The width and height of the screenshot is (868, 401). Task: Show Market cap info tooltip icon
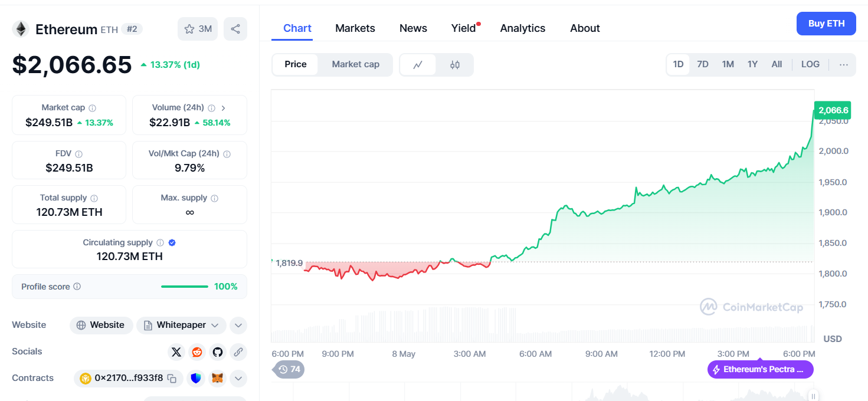tap(92, 108)
